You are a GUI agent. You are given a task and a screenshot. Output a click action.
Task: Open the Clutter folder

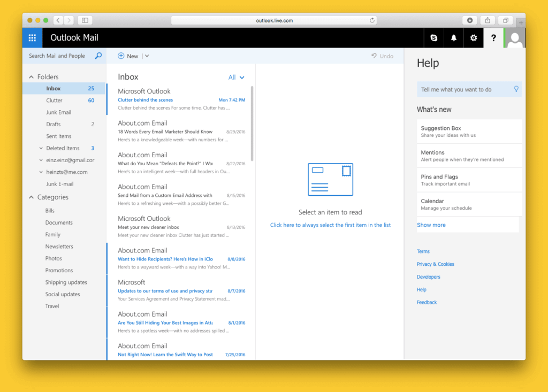[x=64, y=100]
